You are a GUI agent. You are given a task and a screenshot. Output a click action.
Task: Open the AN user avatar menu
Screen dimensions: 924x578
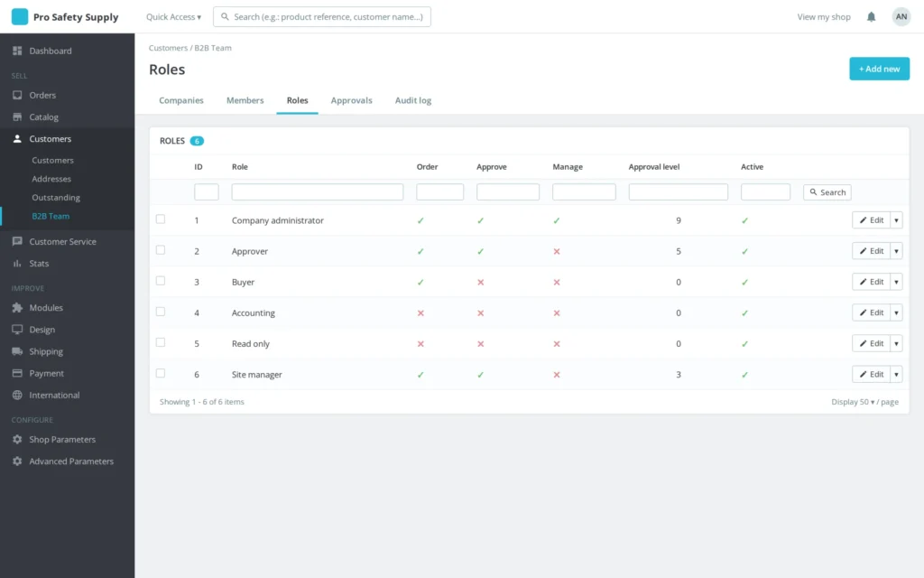[901, 16]
